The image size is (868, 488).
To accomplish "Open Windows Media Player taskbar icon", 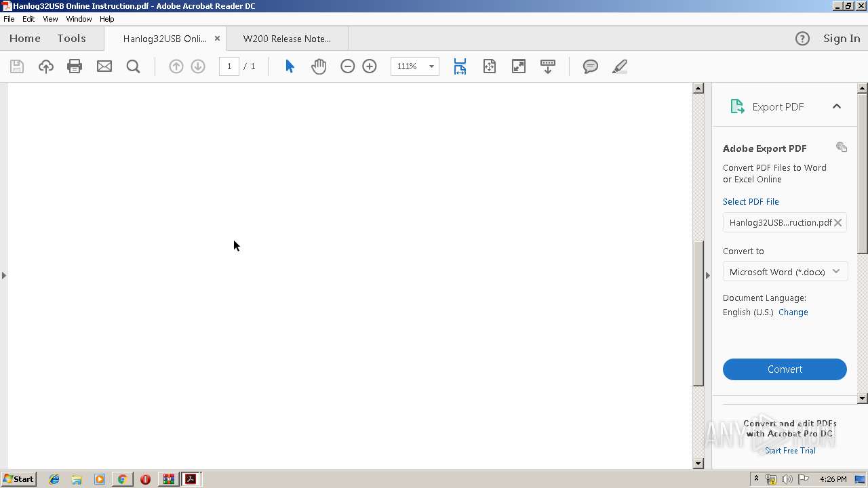I will (100, 479).
